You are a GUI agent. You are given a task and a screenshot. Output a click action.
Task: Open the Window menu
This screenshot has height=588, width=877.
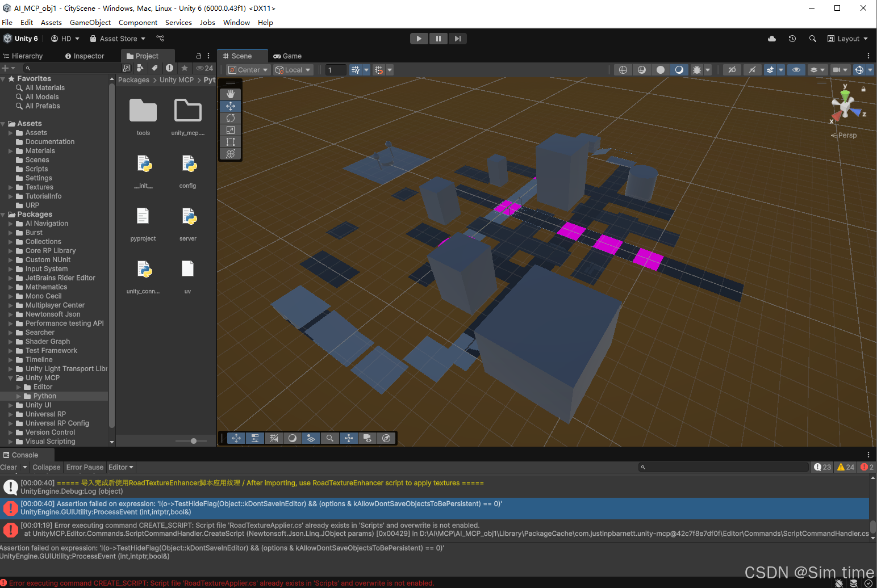pyautogui.click(x=236, y=23)
